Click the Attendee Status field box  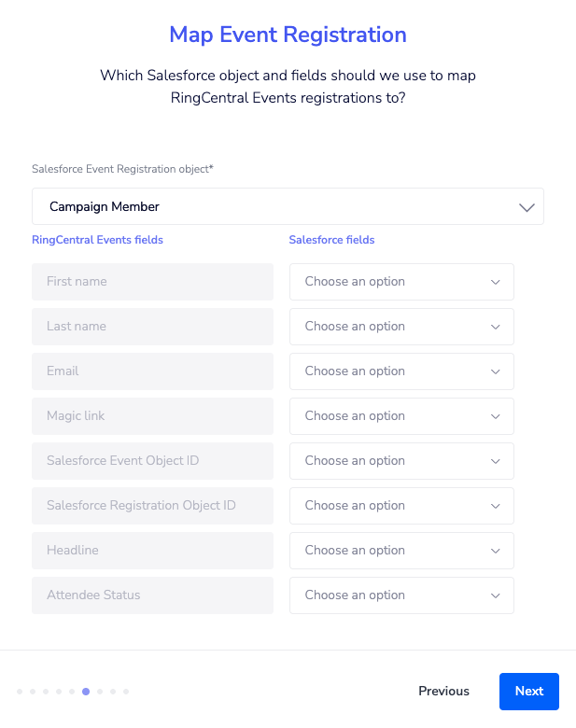152,595
